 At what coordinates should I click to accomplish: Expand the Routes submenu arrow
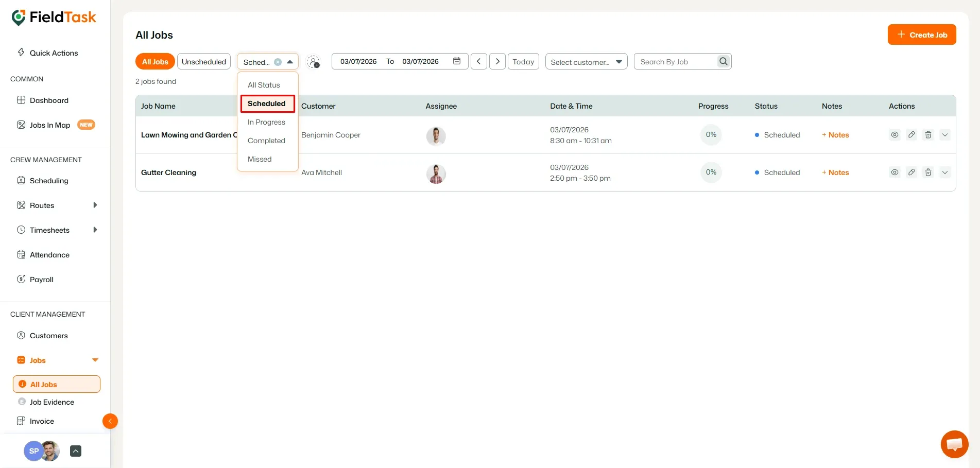[95, 205]
